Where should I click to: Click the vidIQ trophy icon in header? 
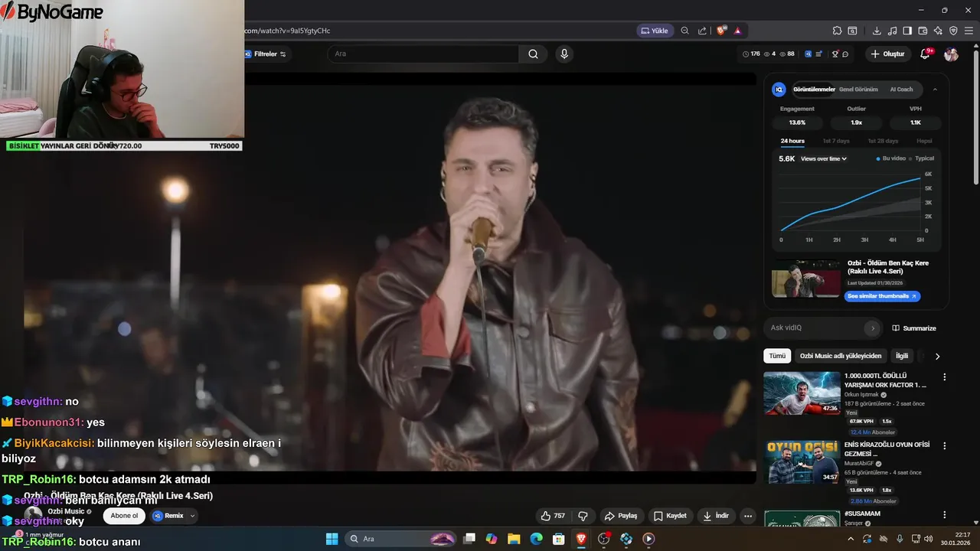(x=835, y=54)
